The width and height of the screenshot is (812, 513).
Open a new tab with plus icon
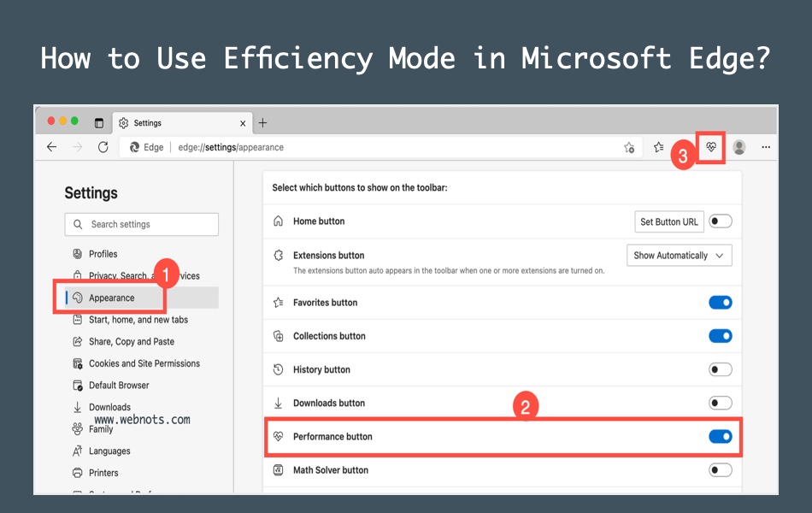coord(262,123)
